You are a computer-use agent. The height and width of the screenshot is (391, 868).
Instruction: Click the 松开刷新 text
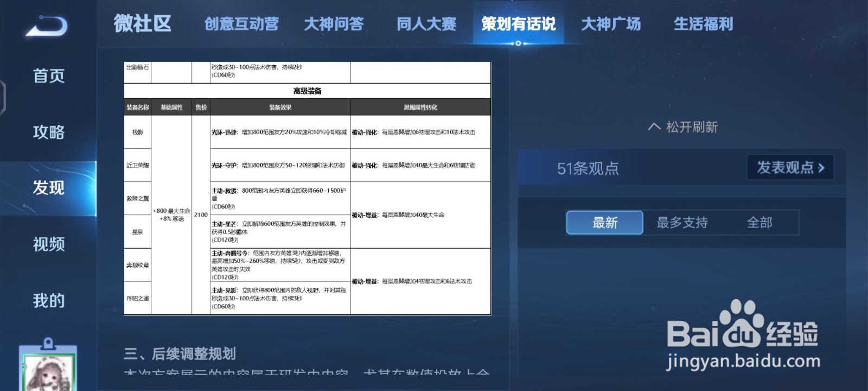click(692, 127)
